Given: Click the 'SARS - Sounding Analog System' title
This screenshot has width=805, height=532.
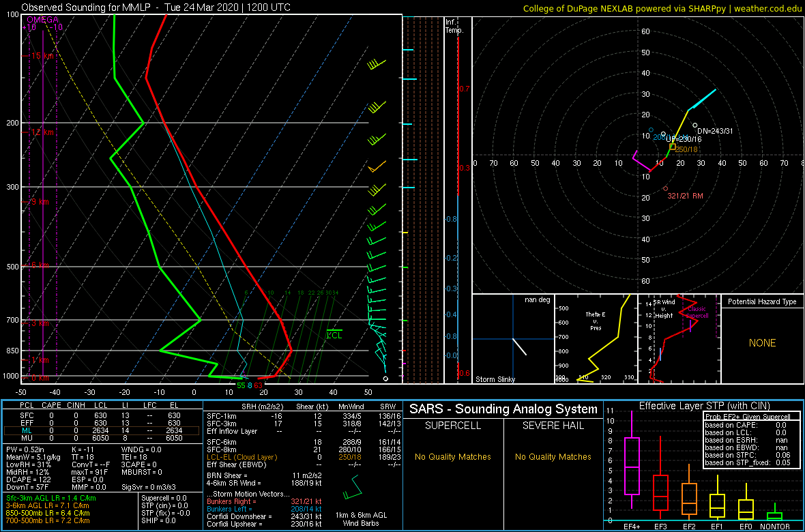Looking at the screenshot, I should click(503, 409).
